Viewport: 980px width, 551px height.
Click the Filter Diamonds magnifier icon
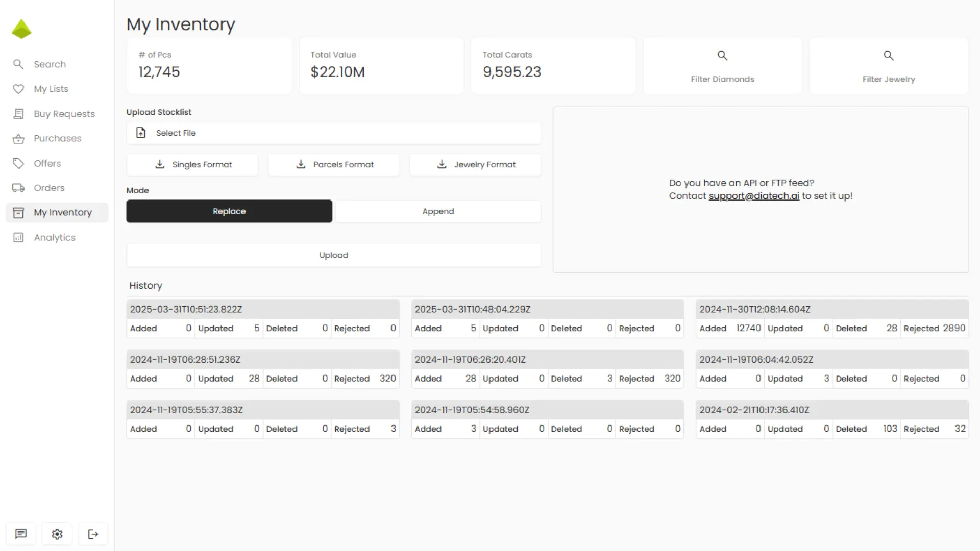(722, 56)
